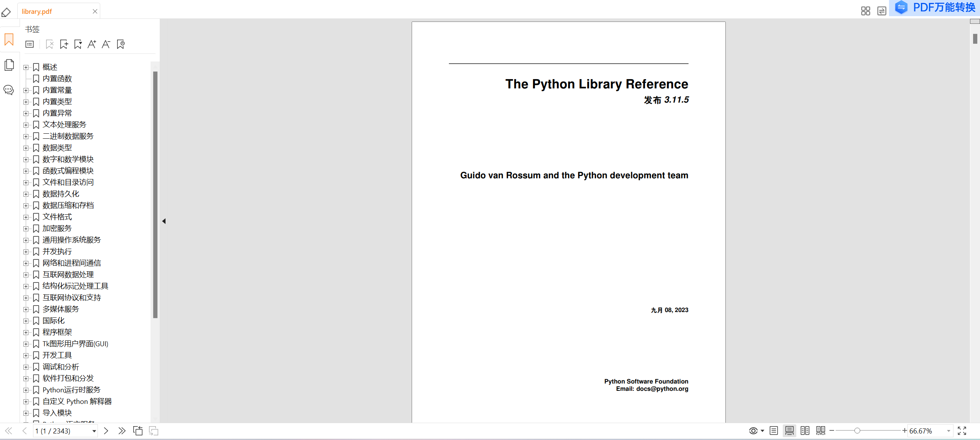The height and width of the screenshot is (440, 980).
Task: Expand the 内置类型 bookmark node
Action: (x=26, y=102)
